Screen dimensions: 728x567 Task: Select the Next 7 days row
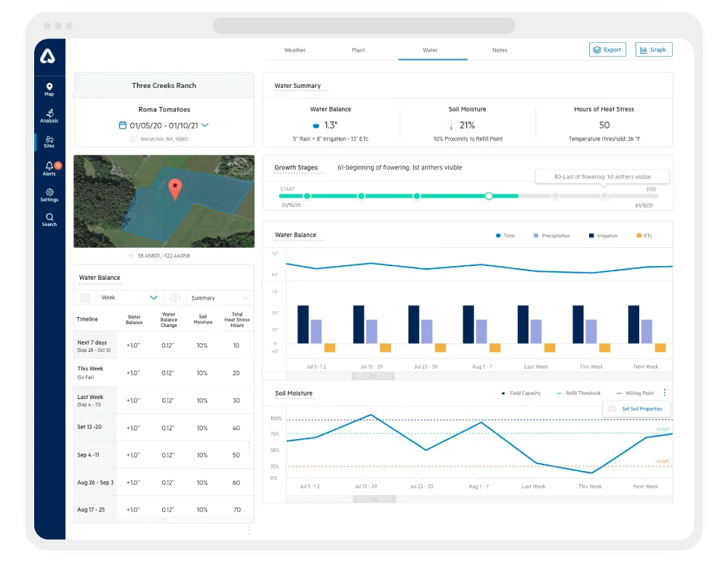[x=164, y=346]
